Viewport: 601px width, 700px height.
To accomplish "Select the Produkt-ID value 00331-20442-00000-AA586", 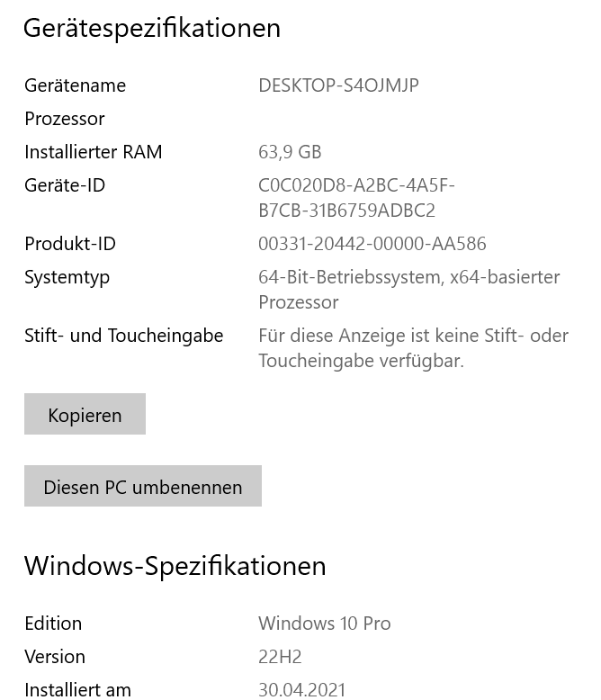I will 372,244.
